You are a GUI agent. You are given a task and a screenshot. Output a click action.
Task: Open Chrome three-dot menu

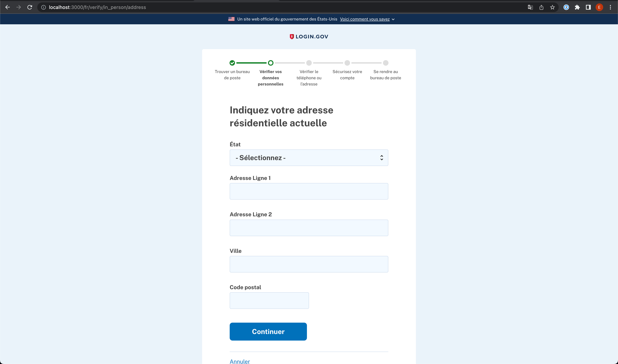click(x=610, y=7)
